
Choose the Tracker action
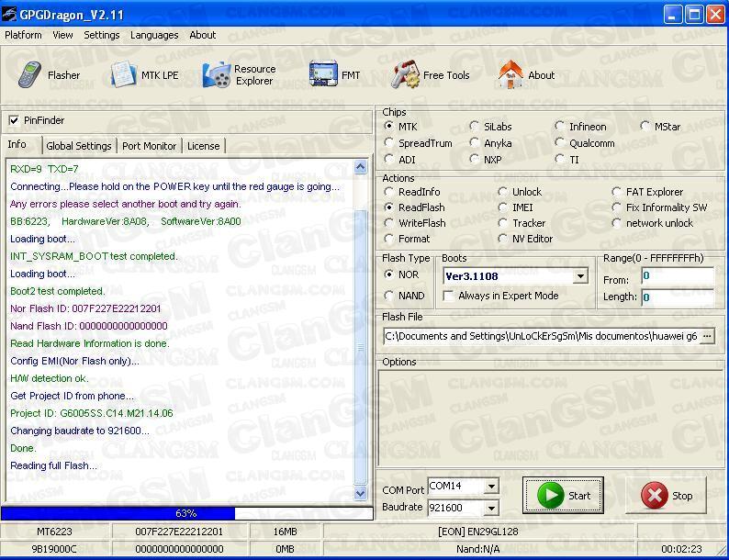point(502,223)
